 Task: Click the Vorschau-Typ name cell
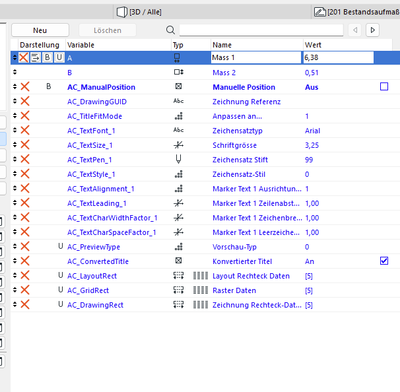[234, 247]
